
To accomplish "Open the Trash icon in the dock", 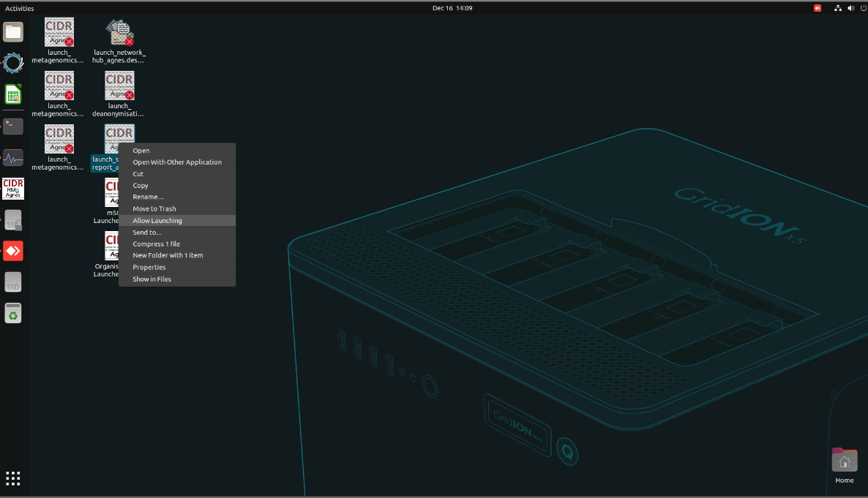I will [x=13, y=313].
